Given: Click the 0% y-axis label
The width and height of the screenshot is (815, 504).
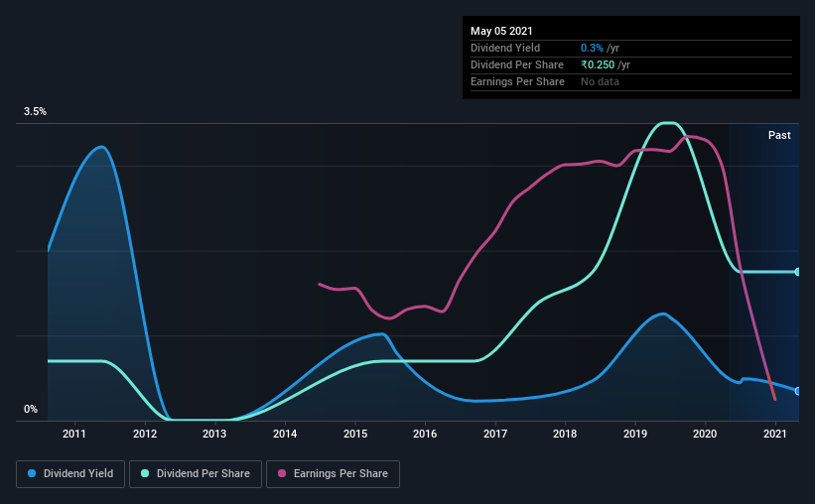Looking at the screenshot, I should point(31,409).
